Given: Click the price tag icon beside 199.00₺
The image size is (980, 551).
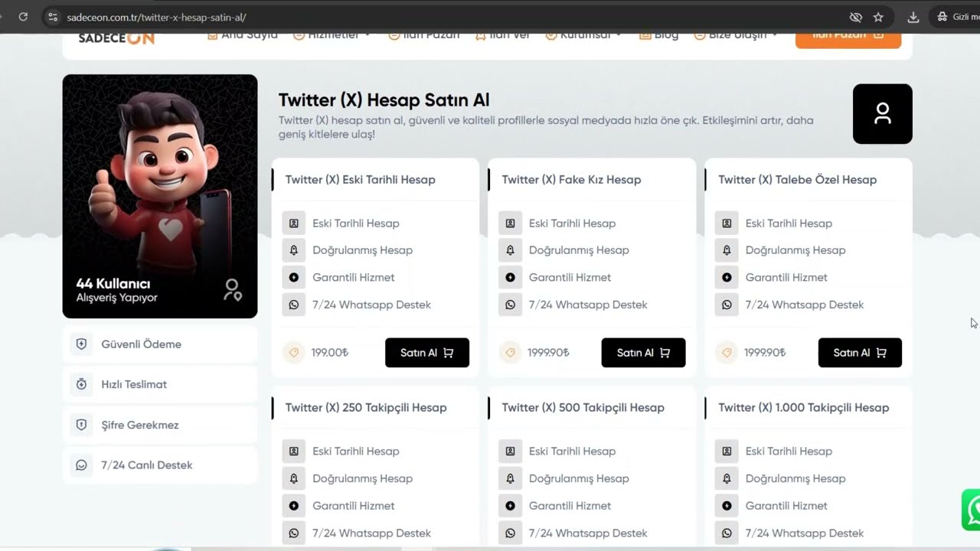Looking at the screenshot, I should pos(292,353).
